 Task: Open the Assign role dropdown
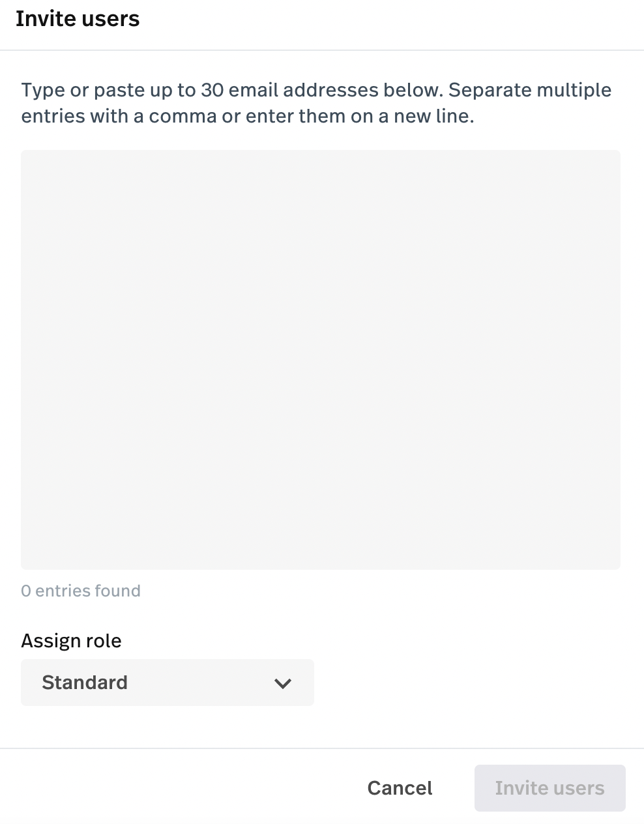[168, 683]
